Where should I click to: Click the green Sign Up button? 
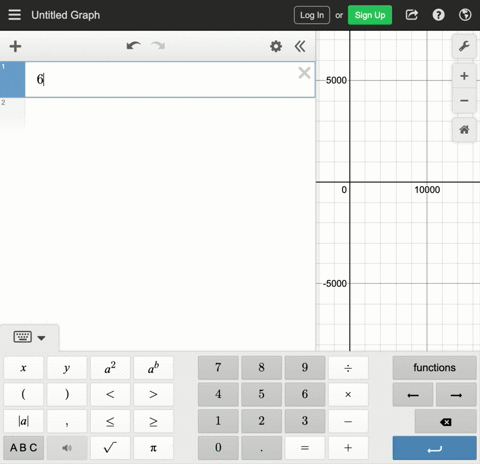point(370,15)
